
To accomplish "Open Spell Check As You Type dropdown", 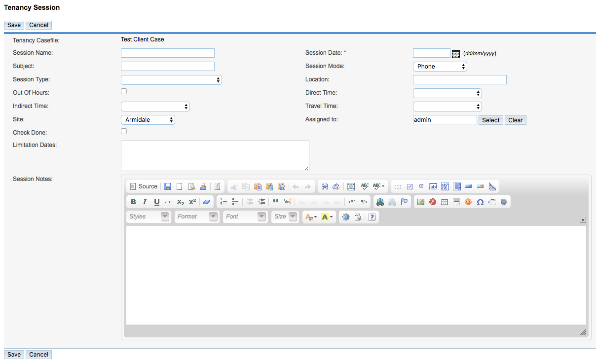I will (x=379, y=186).
